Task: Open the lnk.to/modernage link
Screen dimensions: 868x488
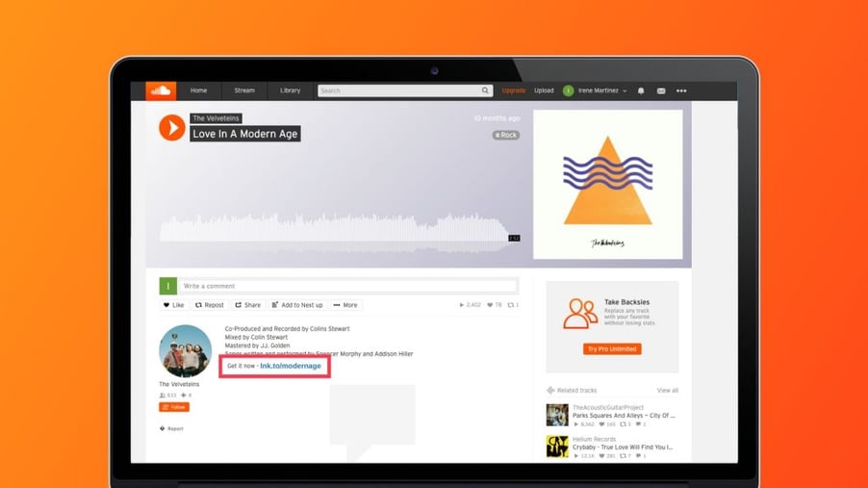Action: (x=291, y=366)
